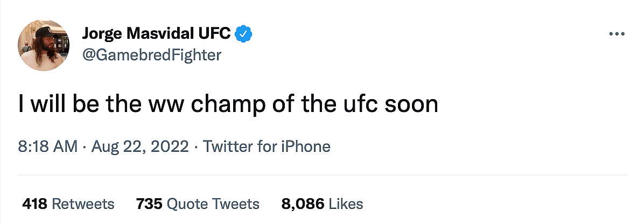This screenshot has height=224, width=644.
Task: Show who Likes this tweet
Action: coord(346,204)
